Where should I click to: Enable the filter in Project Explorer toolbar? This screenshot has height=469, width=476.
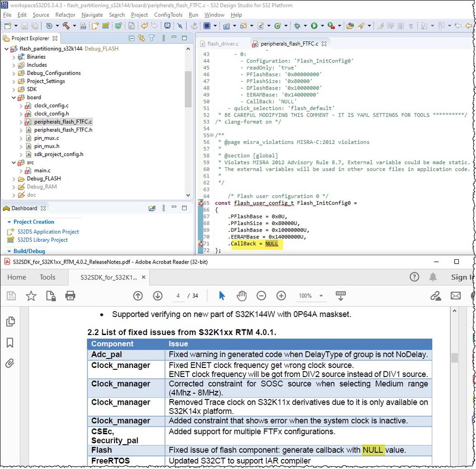point(152,39)
